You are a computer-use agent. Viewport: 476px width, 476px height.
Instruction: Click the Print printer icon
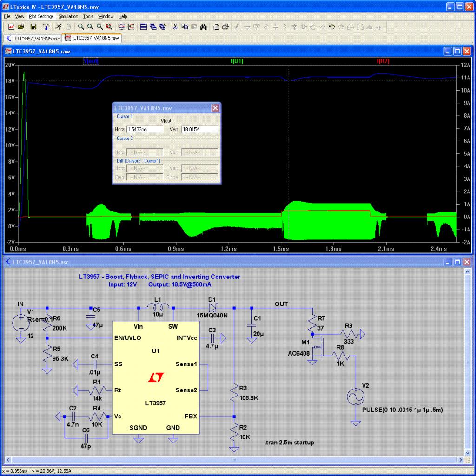click(225, 26)
